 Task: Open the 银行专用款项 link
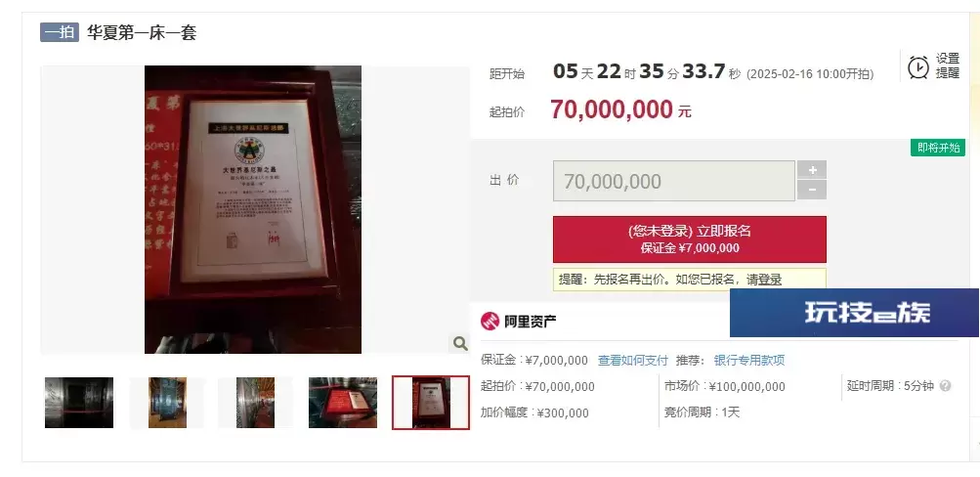click(x=749, y=360)
